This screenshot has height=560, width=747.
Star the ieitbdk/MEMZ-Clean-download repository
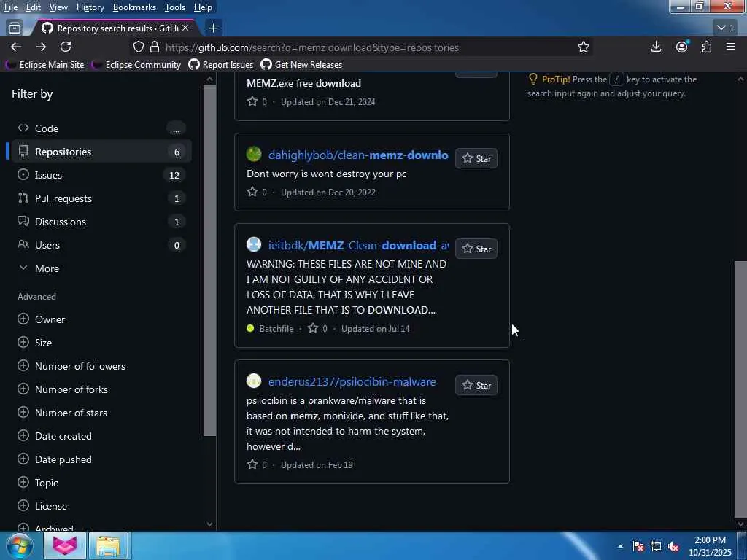coord(476,249)
